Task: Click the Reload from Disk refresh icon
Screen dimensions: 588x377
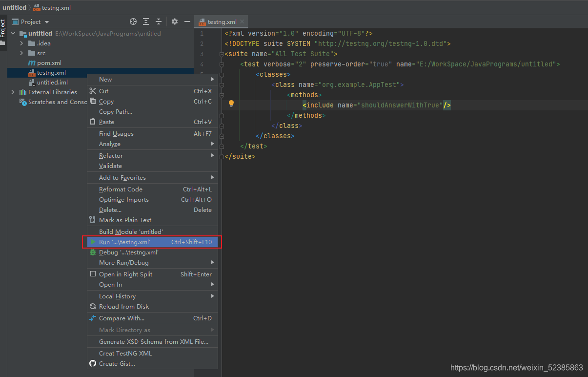Action: 93,306
